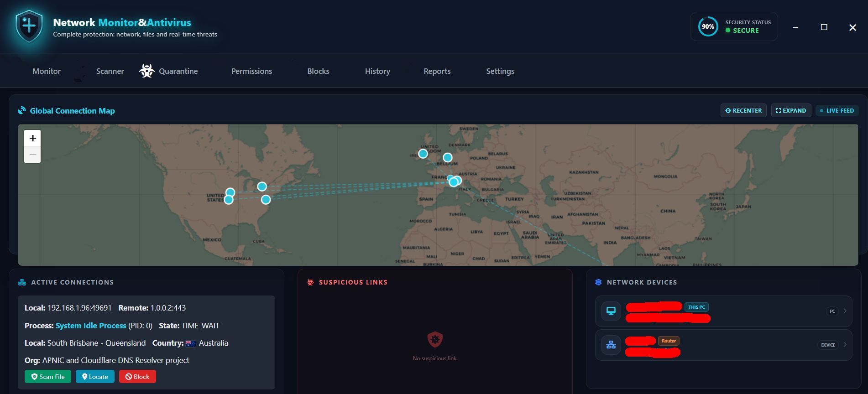Block the 1.0.0.2 connection

(137, 377)
